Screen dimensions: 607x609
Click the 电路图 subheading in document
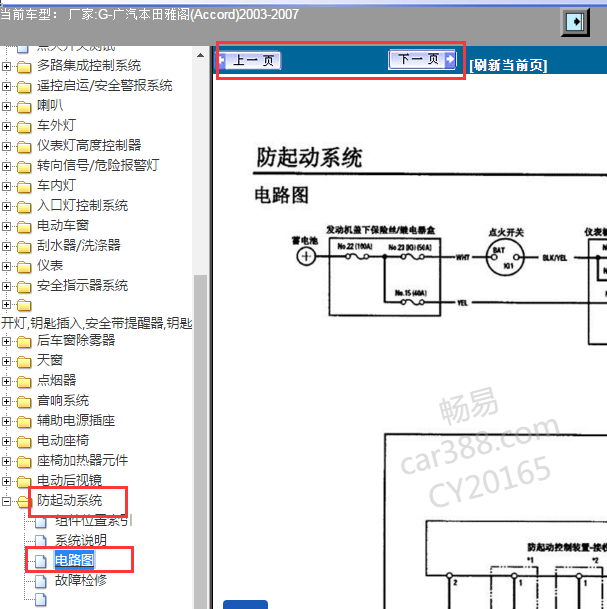point(282,195)
